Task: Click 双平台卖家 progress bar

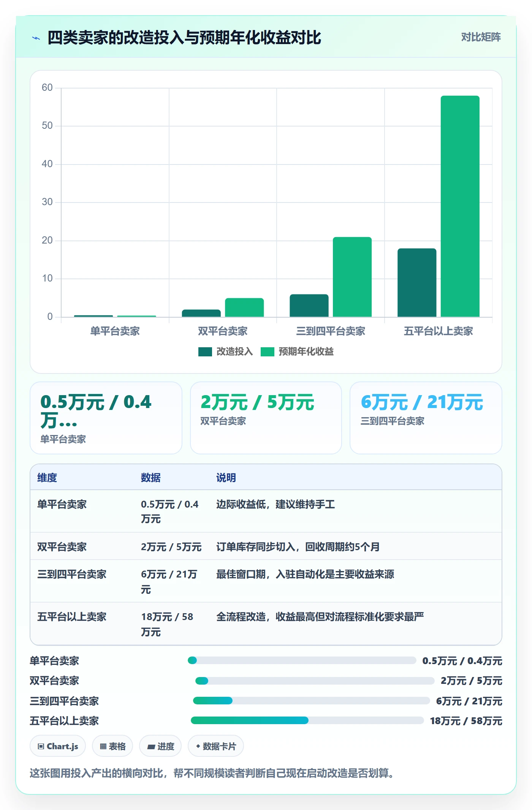Action: (x=315, y=681)
